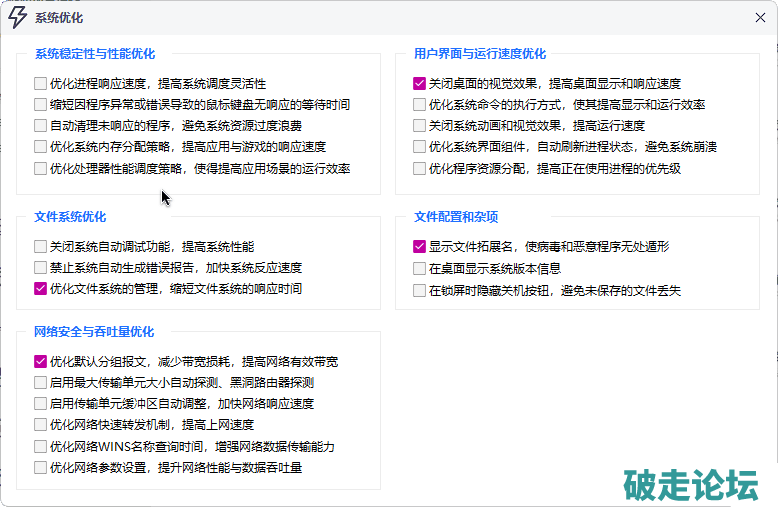The image size is (778, 507).
Task: Check 禁止系统自动生成错误报告 option
Action: tap(40, 267)
